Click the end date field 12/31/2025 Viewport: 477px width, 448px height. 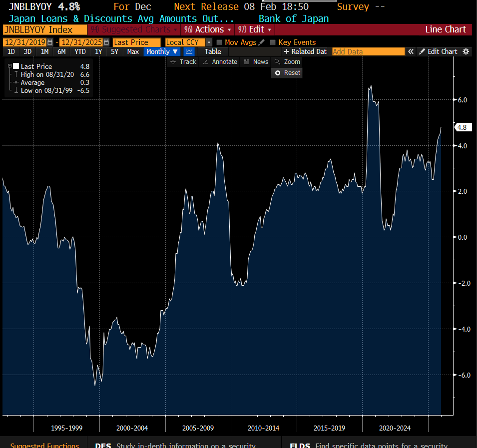(x=81, y=42)
